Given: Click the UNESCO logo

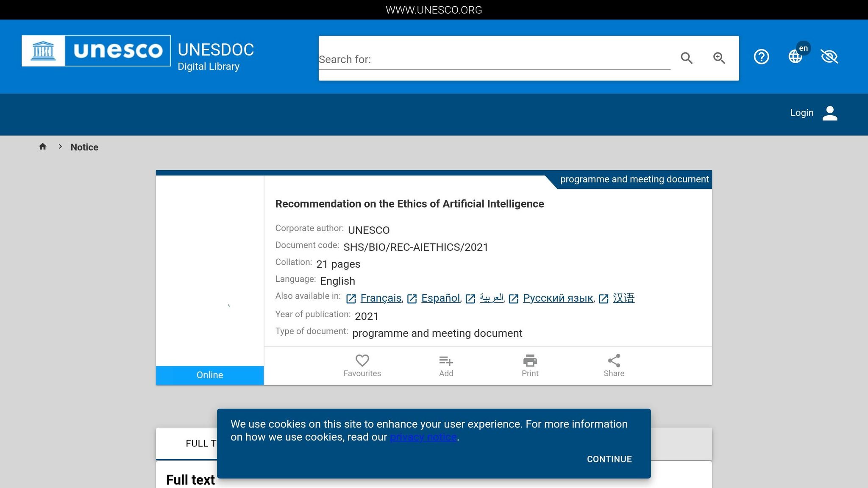Looking at the screenshot, I should click(x=95, y=51).
